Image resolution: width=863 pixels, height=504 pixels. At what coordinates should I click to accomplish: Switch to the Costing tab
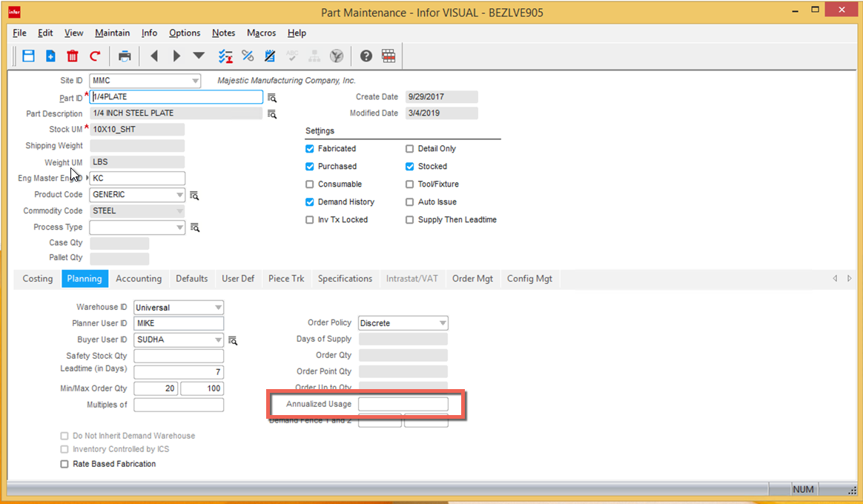point(36,279)
